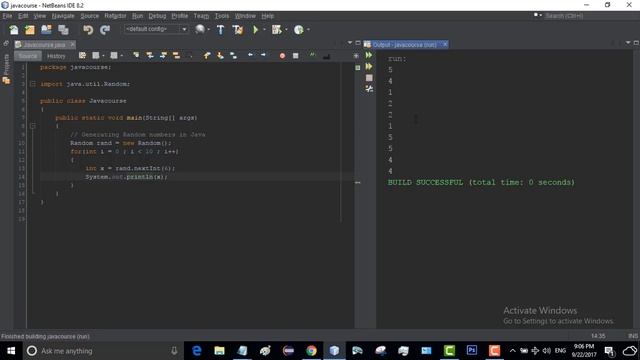This screenshot has width=640, height=360.
Task: Stop macro recording square icon
Action: point(296,56)
